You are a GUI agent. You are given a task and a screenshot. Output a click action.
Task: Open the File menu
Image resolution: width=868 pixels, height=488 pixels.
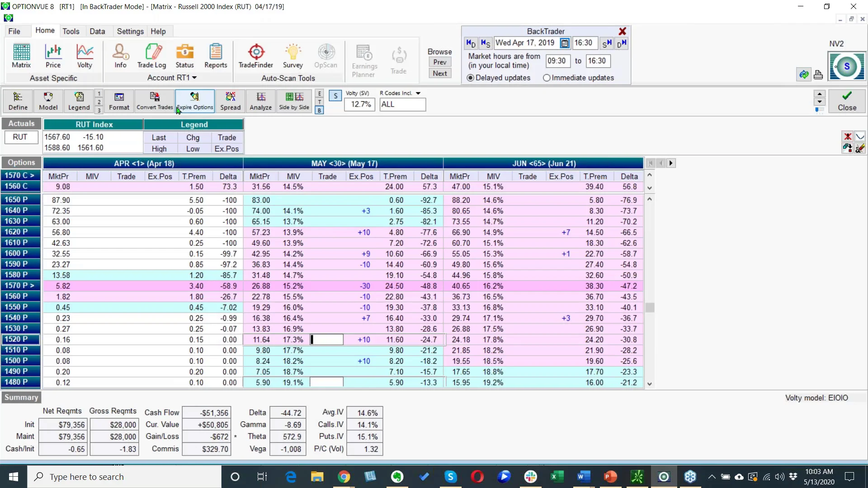tap(14, 31)
